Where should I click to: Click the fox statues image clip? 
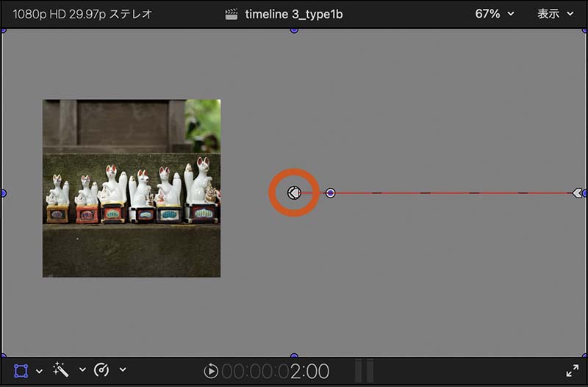point(132,189)
